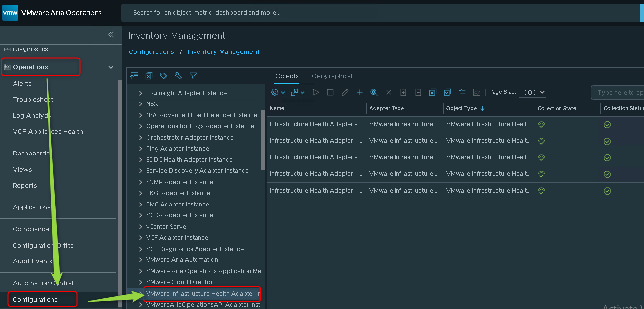This screenshot has width=644, height=309.
Task: Click the plus add object icon
Action: (x=360, y=92)
